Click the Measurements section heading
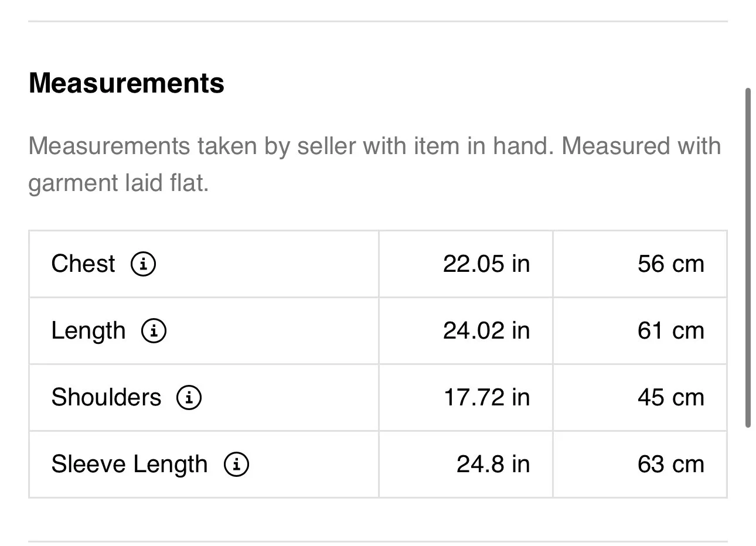 [x=126, y=83]
